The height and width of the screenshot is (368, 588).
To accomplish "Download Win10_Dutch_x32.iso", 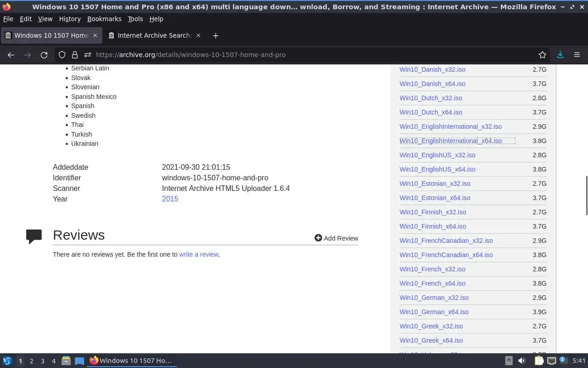I will [431, 98].
